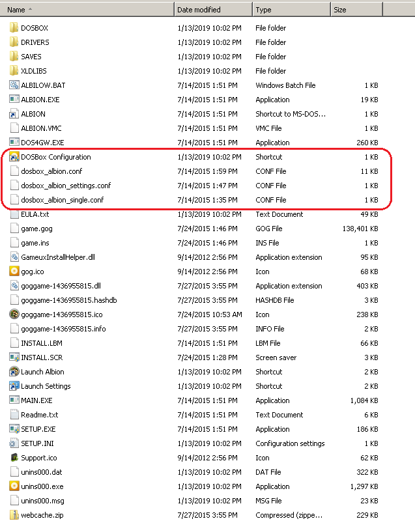415x532 pixels.
Task: Sort by the Date modified column header
Action: [213, 10]
